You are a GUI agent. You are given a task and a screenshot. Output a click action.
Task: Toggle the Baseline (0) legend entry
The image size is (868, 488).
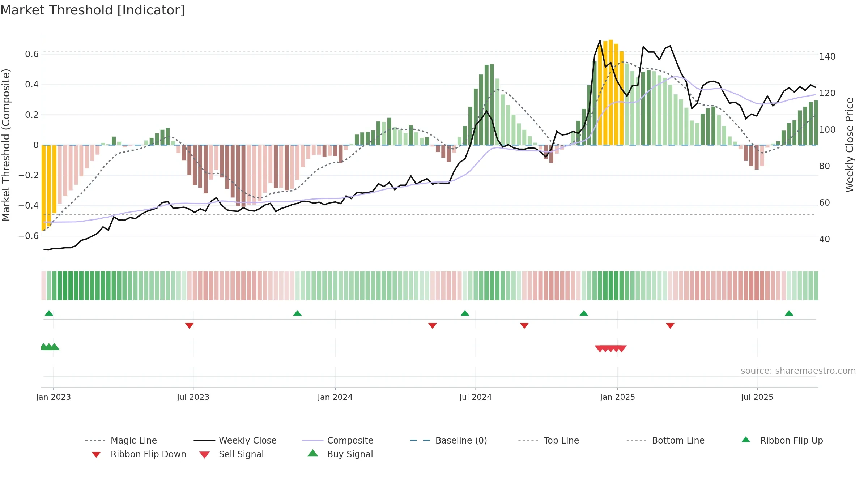448,440
